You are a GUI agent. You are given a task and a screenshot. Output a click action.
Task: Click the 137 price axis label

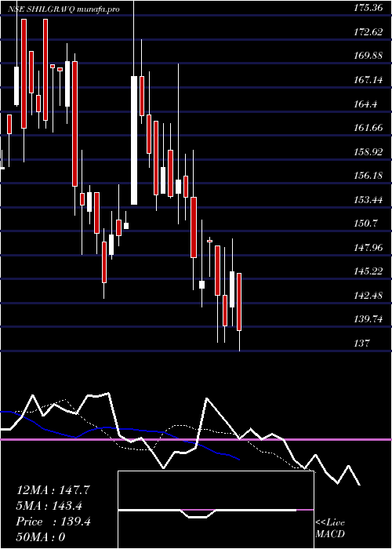[x=361, y=344]
